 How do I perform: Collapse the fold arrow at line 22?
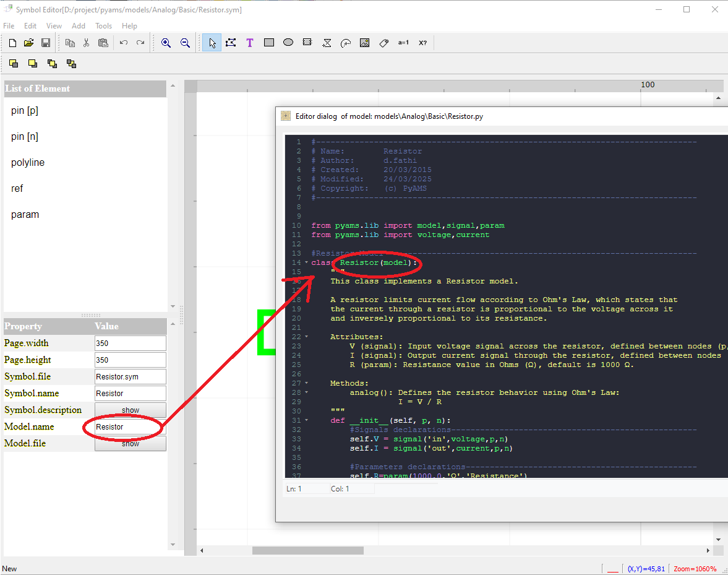click(306, 337)
